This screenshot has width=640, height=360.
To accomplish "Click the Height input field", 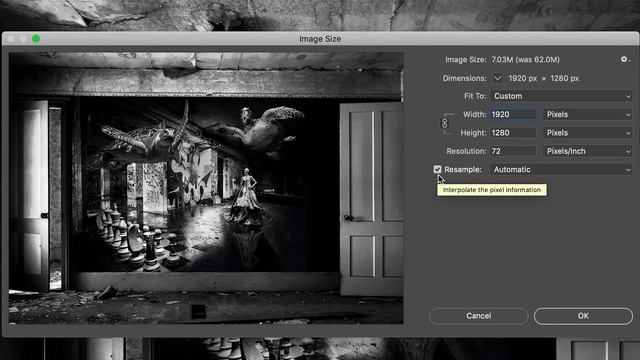I will pyautogui.click(x=513, y=133).
